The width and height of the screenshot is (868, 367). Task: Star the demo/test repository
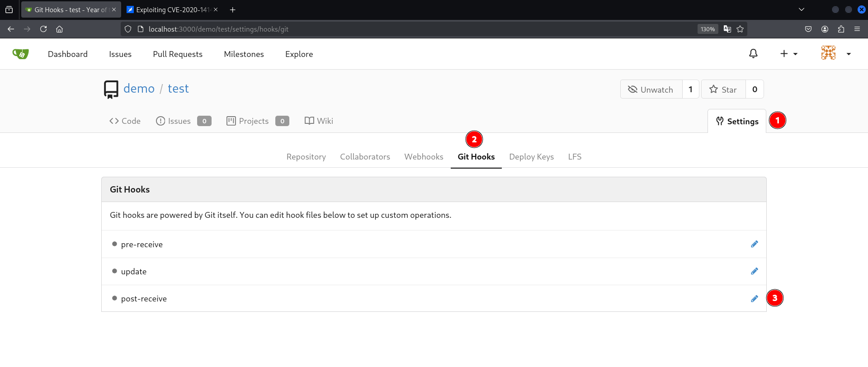(x=723, y=89)
